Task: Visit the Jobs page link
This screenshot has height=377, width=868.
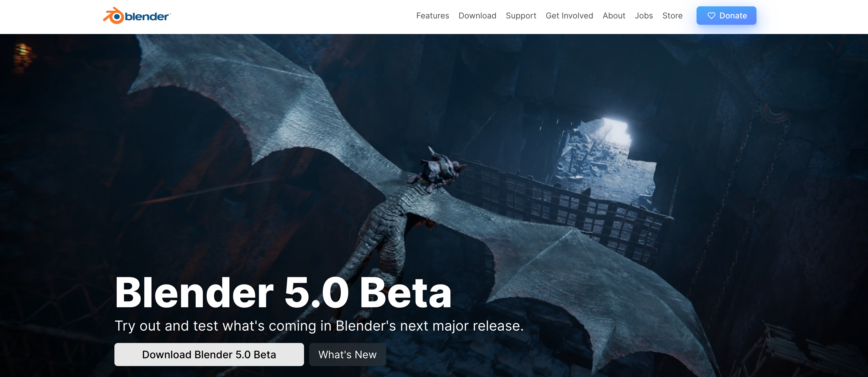Action: pos(644,16)
